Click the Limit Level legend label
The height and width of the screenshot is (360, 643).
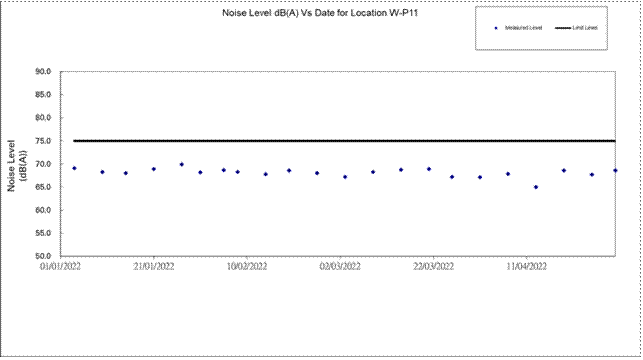[585, 28]
